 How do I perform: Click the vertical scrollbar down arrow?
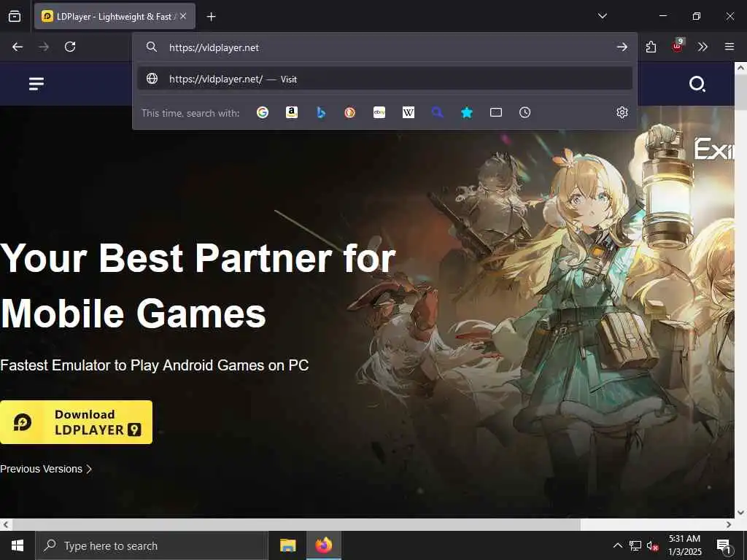coord(741,513)
